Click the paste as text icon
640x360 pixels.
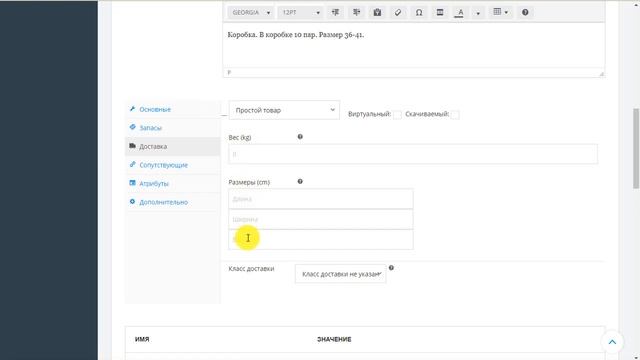[x=377, y=13]
